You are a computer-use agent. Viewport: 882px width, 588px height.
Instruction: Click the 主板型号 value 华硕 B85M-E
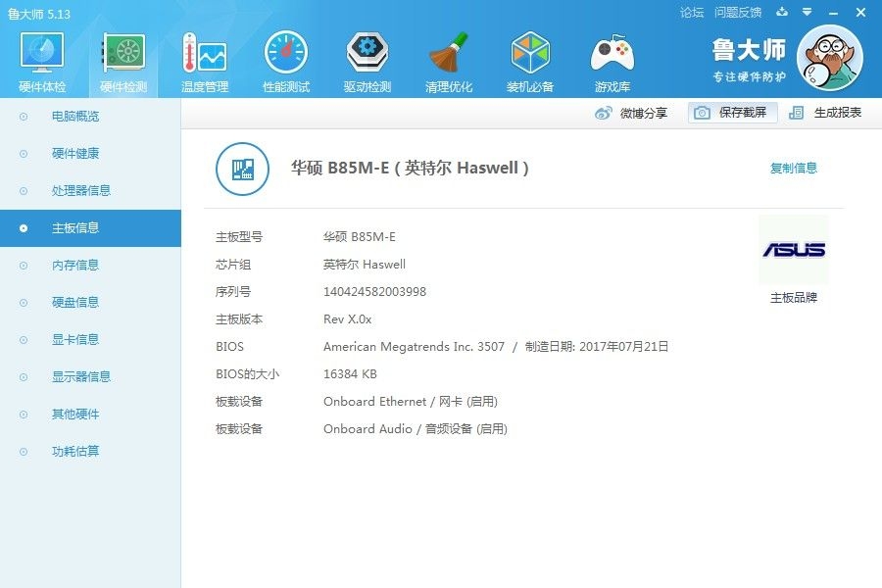(x=360, y=237)
